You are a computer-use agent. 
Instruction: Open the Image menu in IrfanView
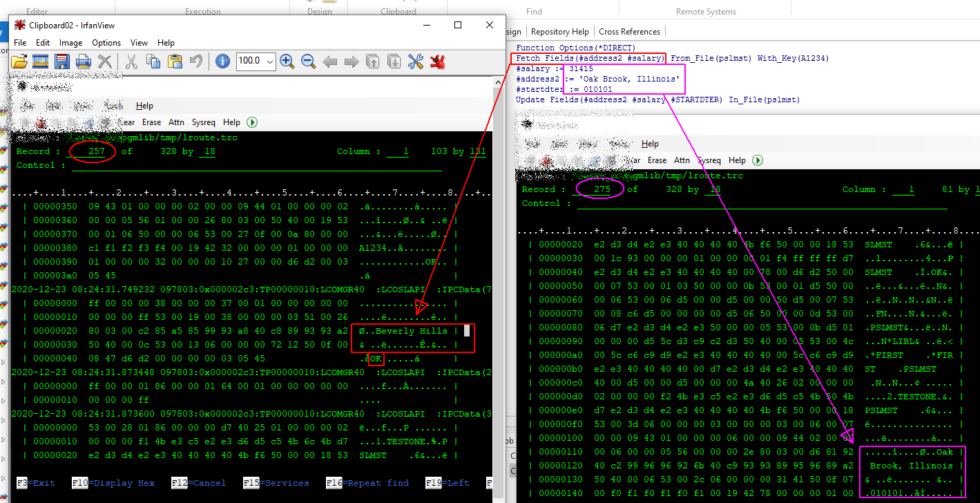click(x=71, y=43)
